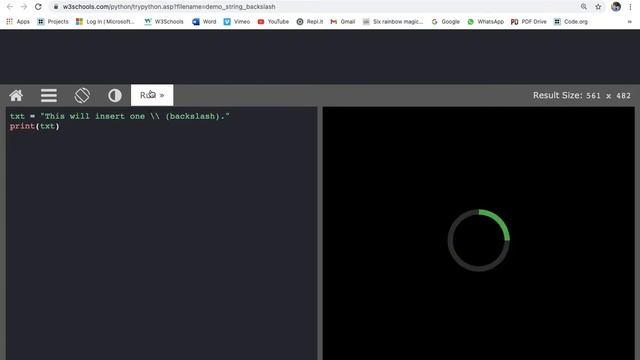Open the Projects bookmark
Screen dimensions: 640x360
53,22
